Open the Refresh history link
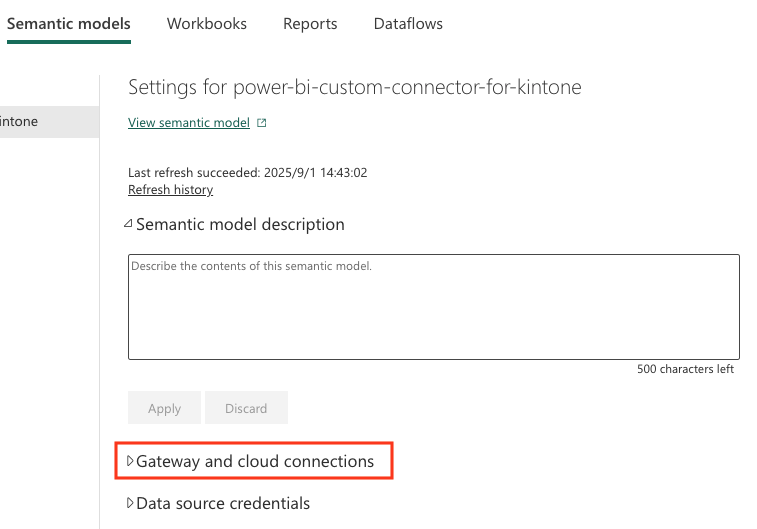Screen dimensions: 757x529 click(x=170, y=190)
